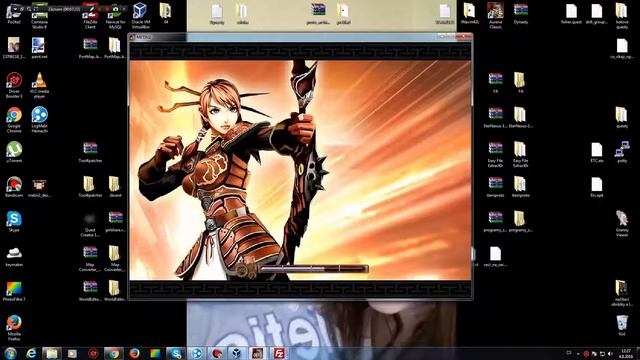Launch Google Chrome from the desktop
This screenshot has width=640, height=360.
14,120
